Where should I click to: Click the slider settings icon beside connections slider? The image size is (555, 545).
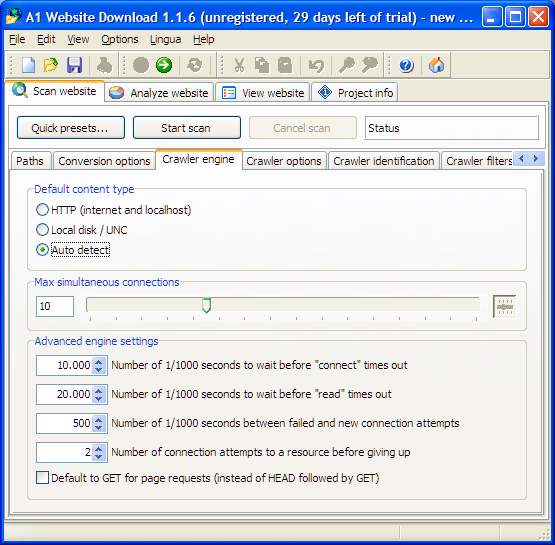(x=505, y=306)
